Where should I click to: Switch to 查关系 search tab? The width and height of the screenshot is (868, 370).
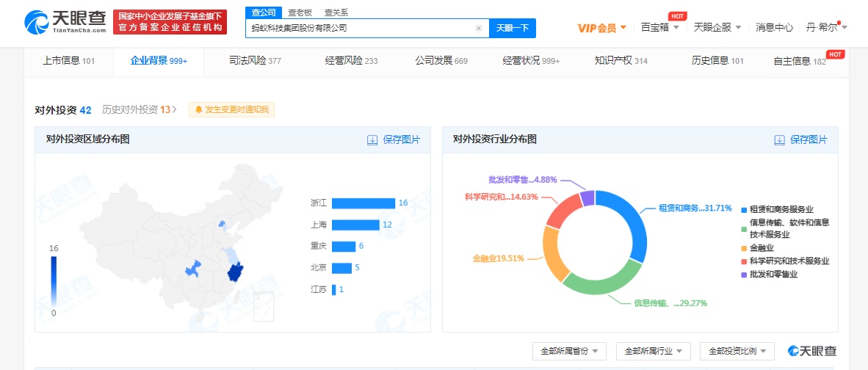click(336, 12)
